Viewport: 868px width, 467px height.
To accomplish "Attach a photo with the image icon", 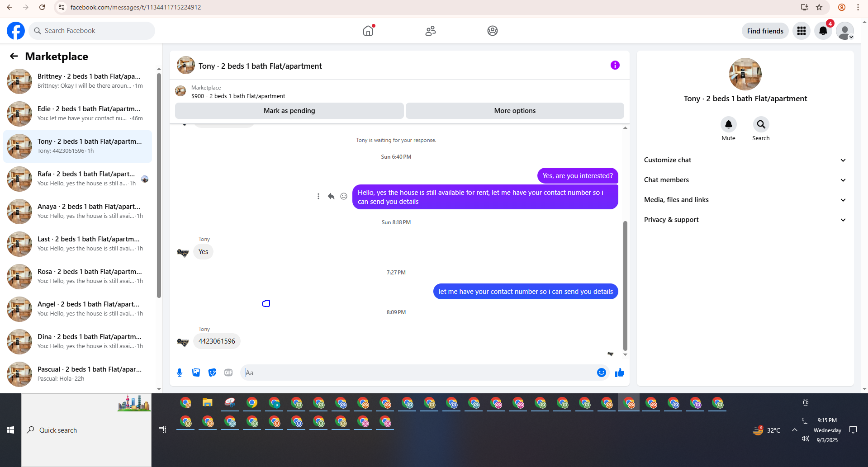I will point(196,373).
